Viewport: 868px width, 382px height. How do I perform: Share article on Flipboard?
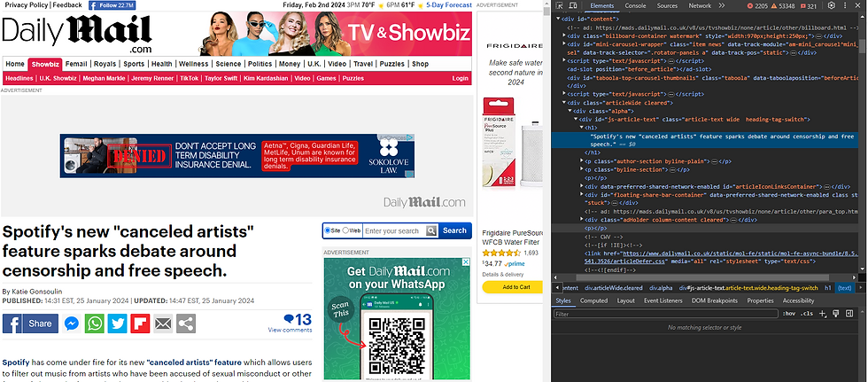click(141, 324)
